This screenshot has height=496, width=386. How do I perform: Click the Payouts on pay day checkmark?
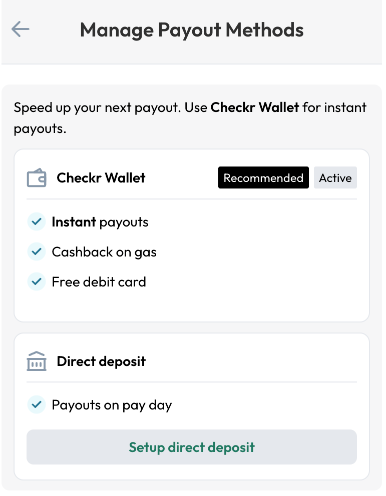tap(36, 405)
